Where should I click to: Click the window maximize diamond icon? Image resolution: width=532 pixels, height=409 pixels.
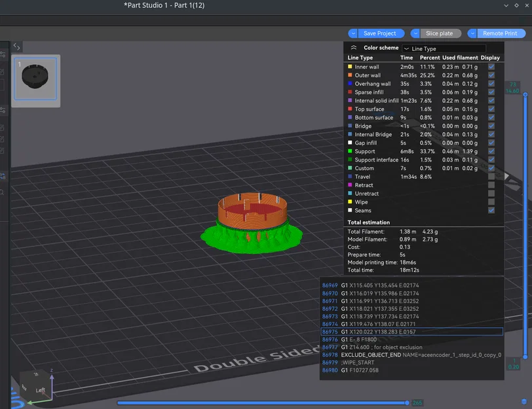pos(516,5)
